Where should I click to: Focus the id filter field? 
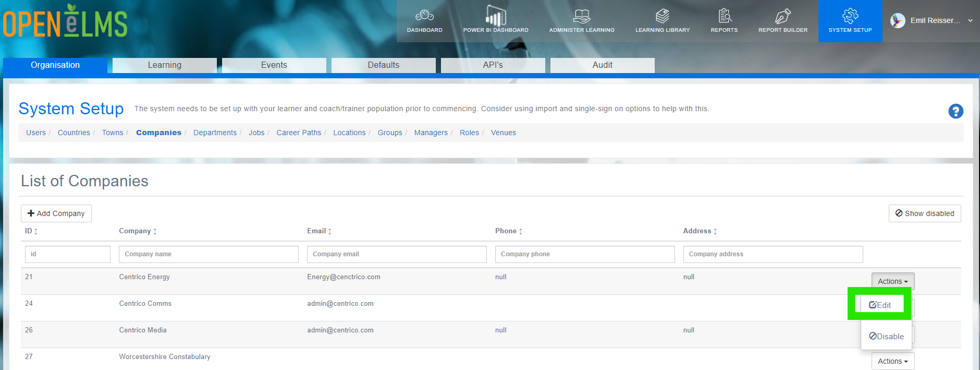[68, 254]
